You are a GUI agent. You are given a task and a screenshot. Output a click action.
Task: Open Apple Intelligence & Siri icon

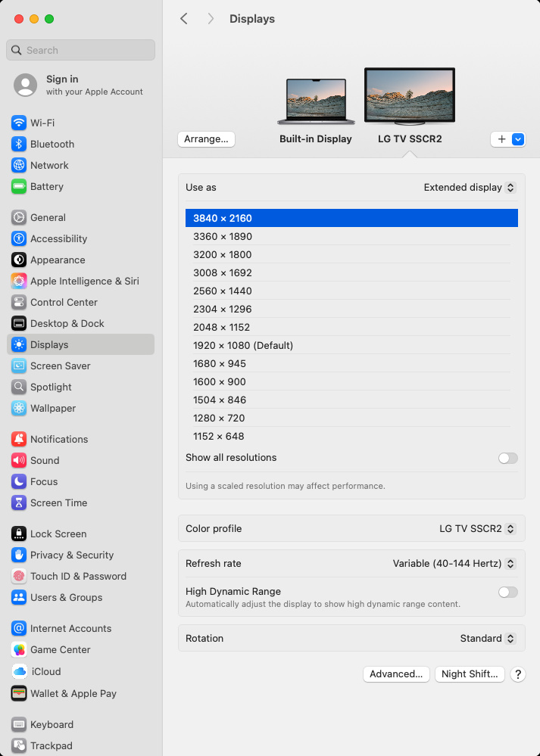19,281
